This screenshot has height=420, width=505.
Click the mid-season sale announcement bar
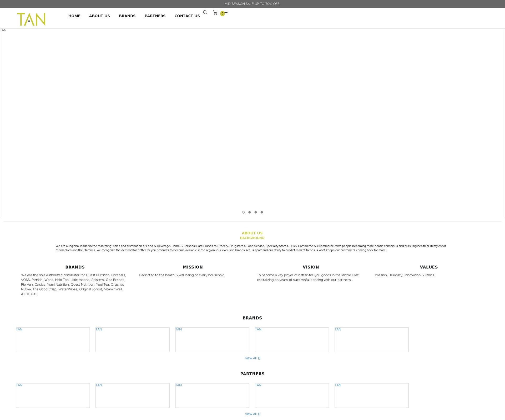click(252, 4)
